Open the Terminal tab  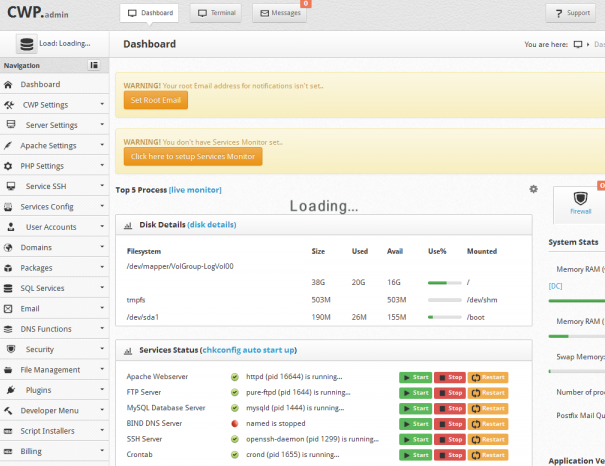(x=216, y=13)
